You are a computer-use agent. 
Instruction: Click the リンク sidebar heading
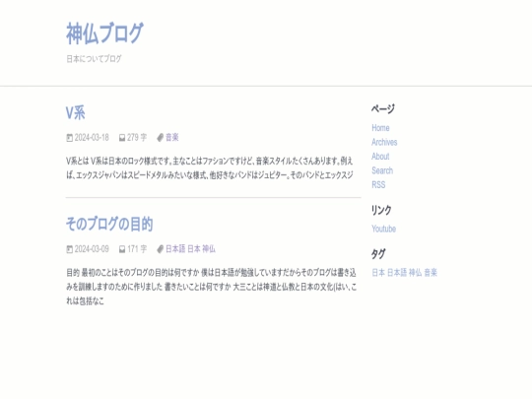coord(381,210)
